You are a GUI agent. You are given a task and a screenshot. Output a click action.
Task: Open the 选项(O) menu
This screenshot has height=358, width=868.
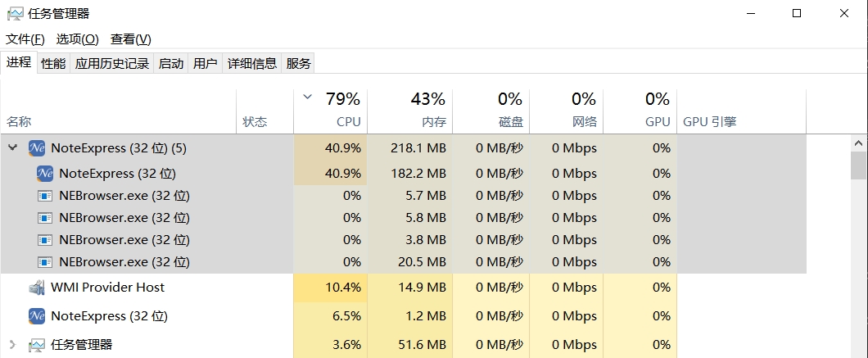point(78,39)
